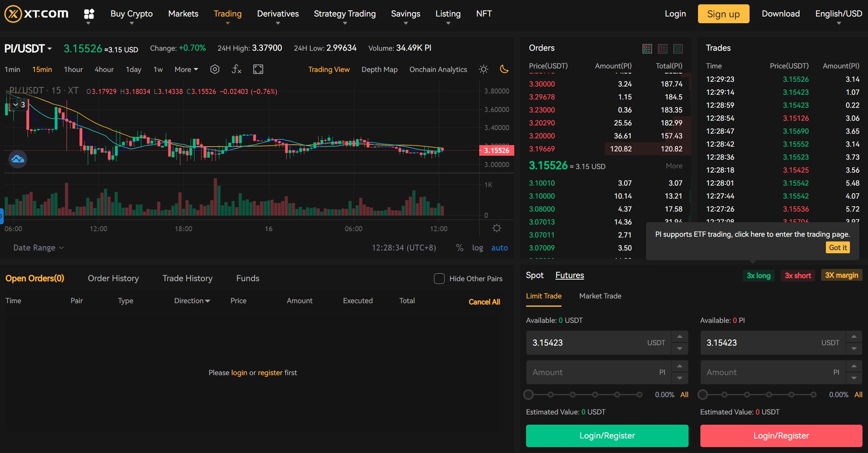
Task: Expand the chart to fullscreen mode
Action: (x=258, y=69)
